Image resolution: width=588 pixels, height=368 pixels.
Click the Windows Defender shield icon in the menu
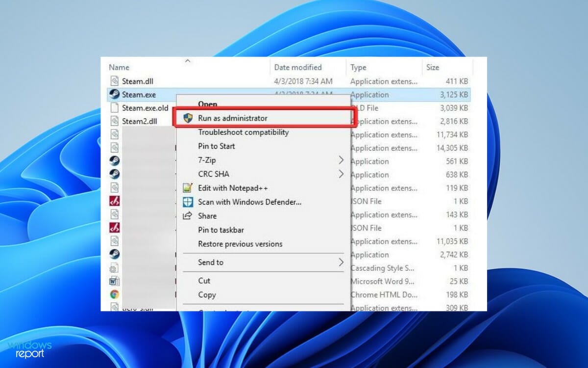[188, 202]
